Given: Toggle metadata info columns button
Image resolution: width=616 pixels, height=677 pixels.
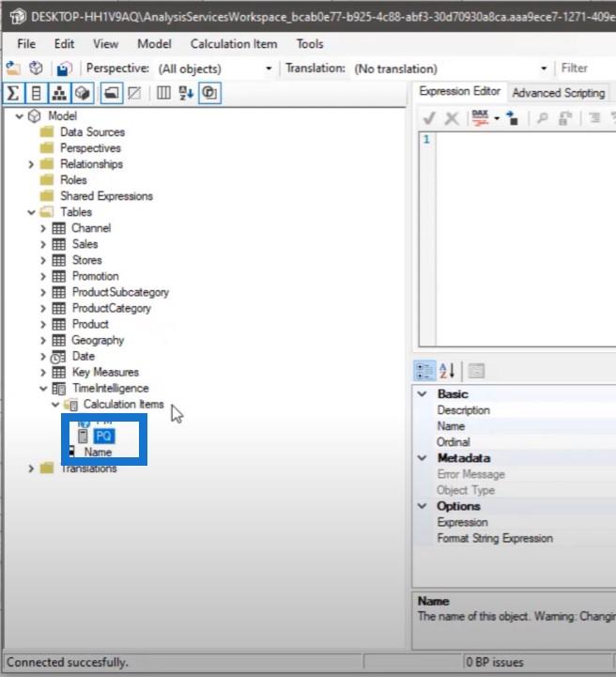Looking at the screenshot, I should click(x=163, y=93).
